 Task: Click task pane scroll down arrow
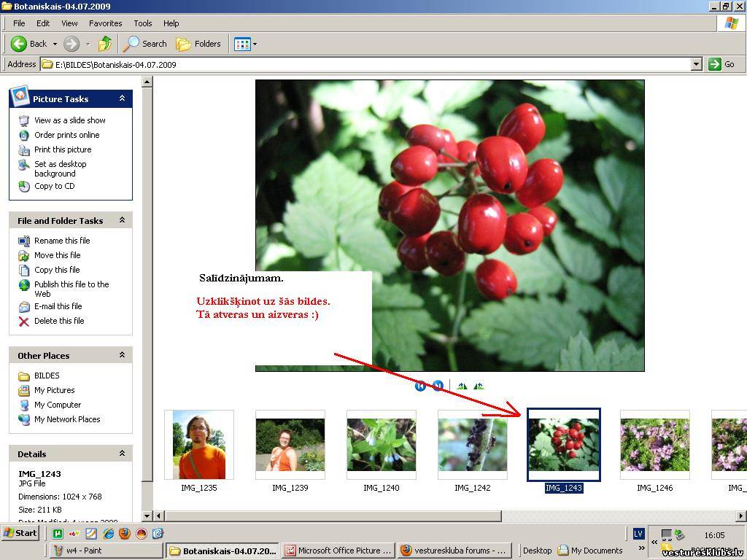click(x=147, y=516)
